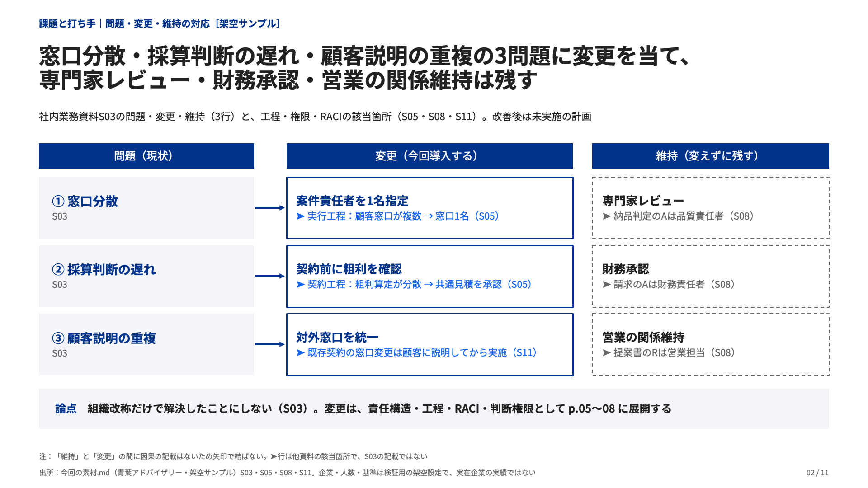Click the page number 02 / 11
The image size is (868, 488).
click(817, 473)
